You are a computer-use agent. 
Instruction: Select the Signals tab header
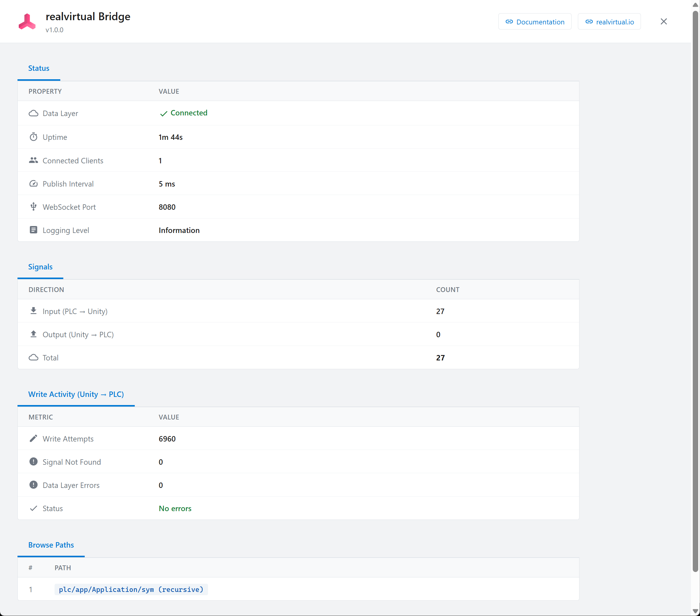click(40, 267)
